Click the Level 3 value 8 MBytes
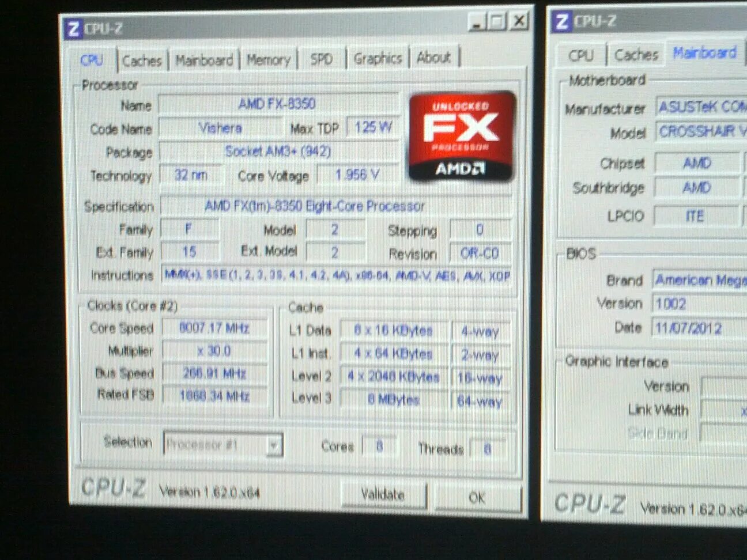This screenshot has width=747, height=560. [x=394, y=399]
